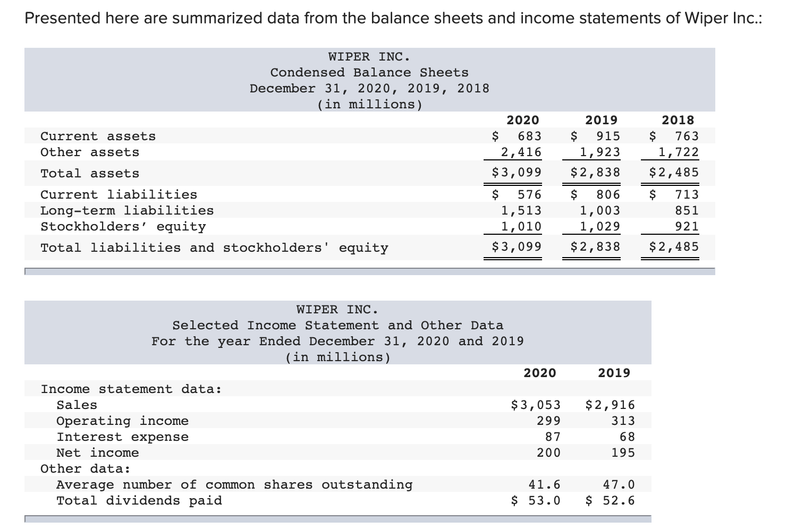
Task: Click the 'Total assets' row label
Action: point(90,174)
